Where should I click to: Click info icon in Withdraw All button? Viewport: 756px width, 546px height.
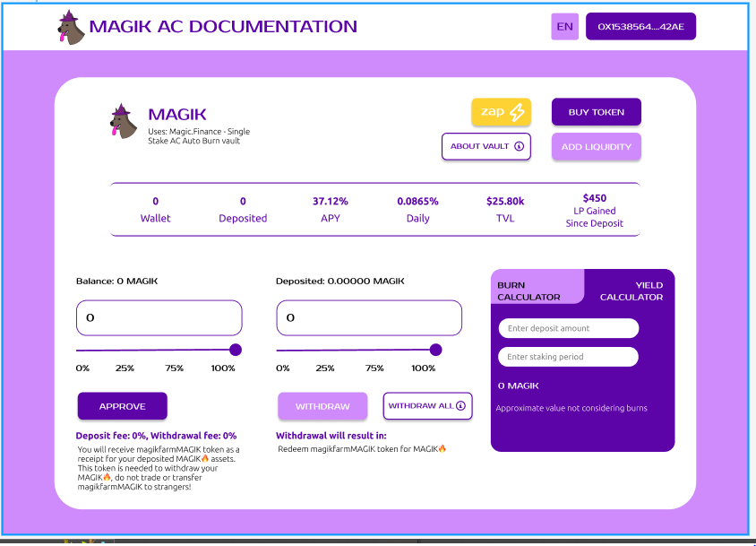pos(460,406)
